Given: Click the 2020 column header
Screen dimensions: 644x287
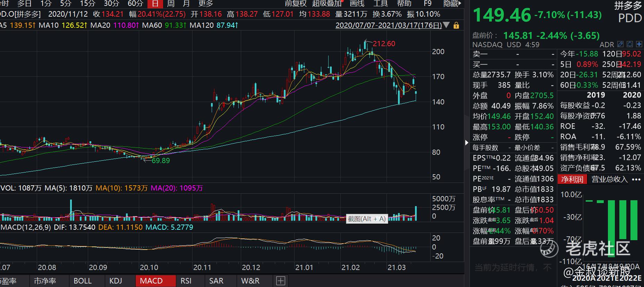Looking at the screenshot, I should (x=632, y=95).
